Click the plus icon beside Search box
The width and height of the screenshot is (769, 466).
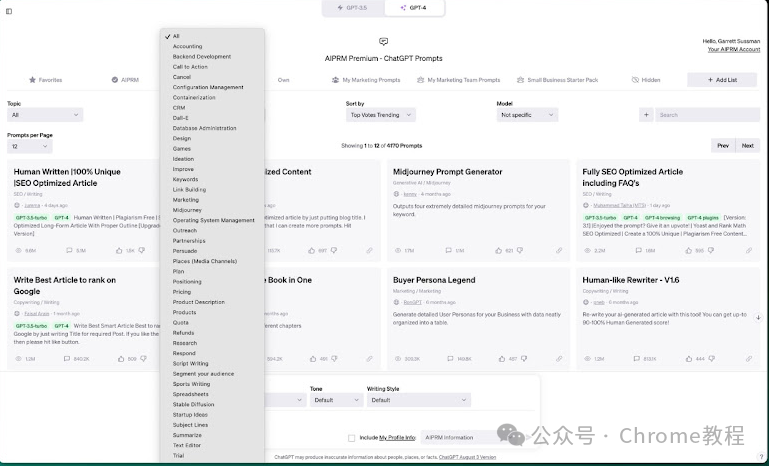point(646,115)
